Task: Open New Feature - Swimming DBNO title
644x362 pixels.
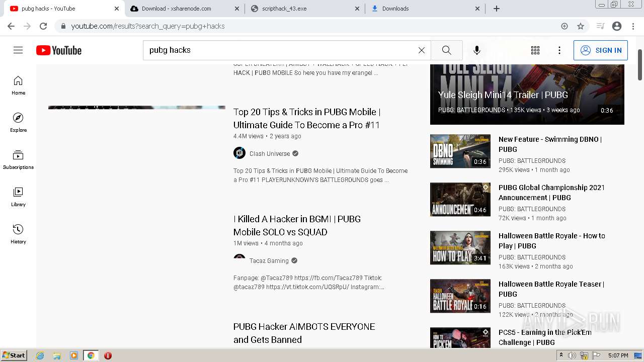Action: 550,144
